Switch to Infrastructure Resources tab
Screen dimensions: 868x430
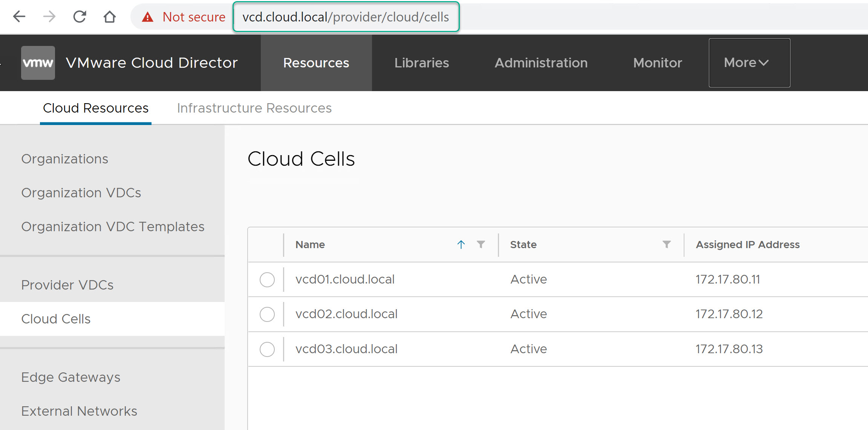pyautogui.click(x=254, y=108)
